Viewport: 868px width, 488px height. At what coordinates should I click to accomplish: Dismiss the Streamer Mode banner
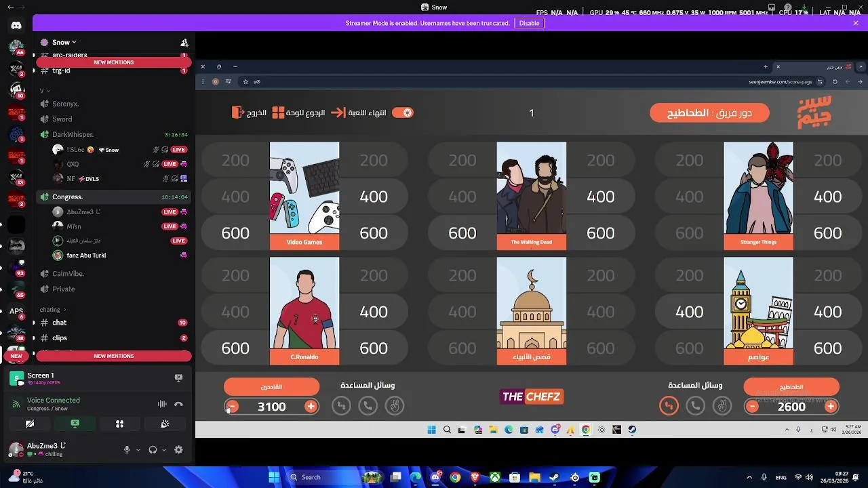click(x=856, y=23)
